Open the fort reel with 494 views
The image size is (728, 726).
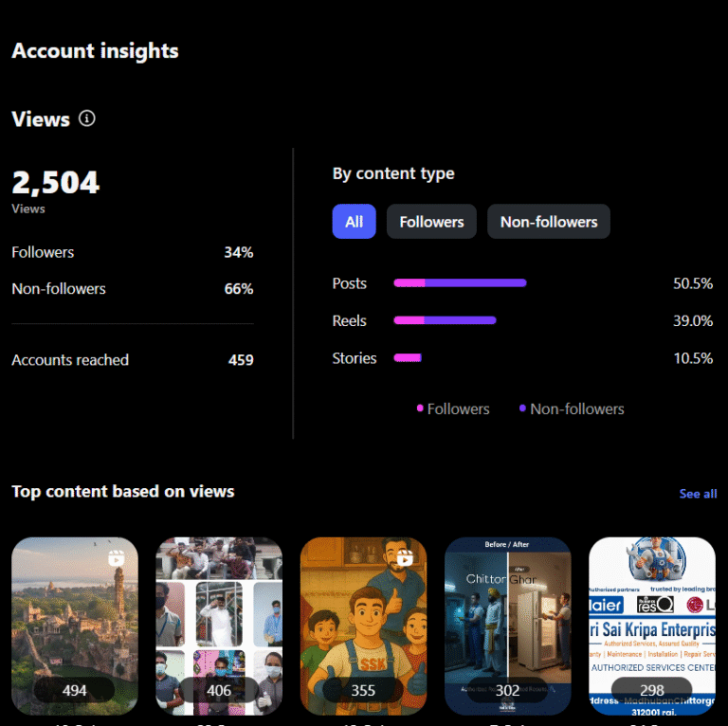(x=75, y=626)
